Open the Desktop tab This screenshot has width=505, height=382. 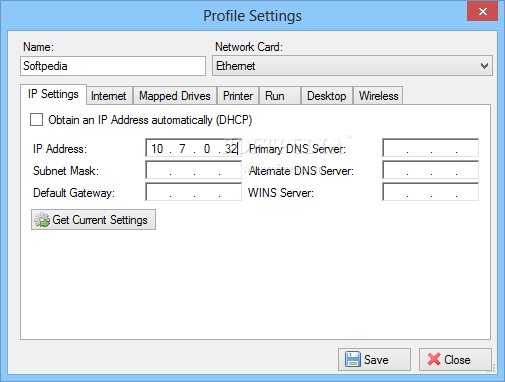coord(327,96)
